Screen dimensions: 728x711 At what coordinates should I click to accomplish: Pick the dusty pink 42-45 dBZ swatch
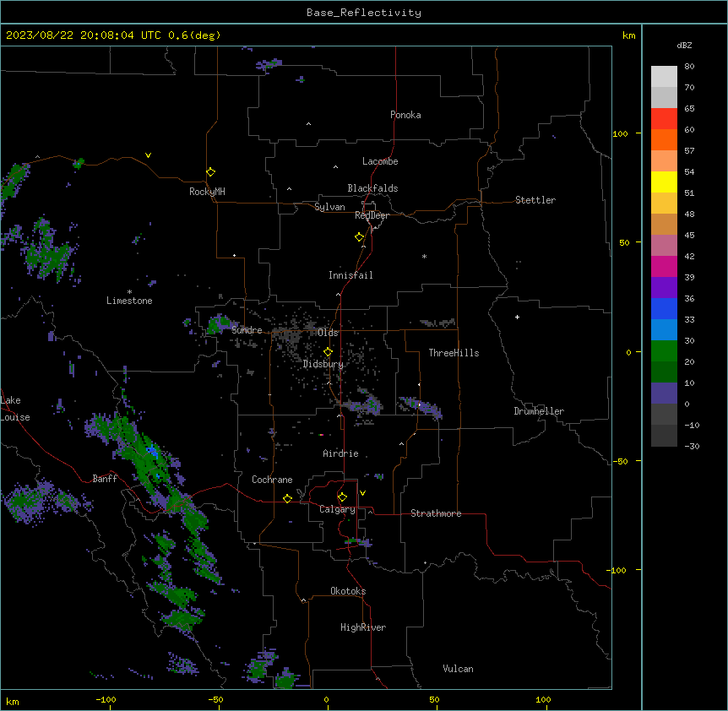[x=664, y=246]
